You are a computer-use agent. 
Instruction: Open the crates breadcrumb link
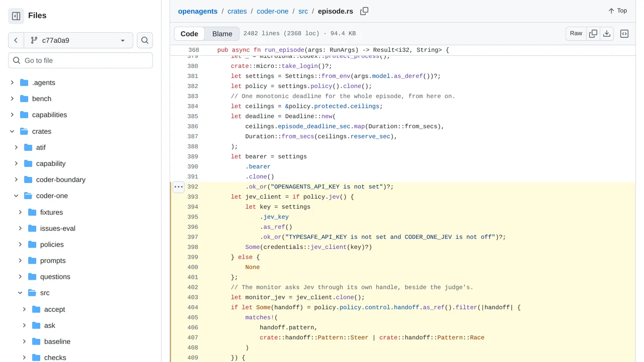[237, 11]
